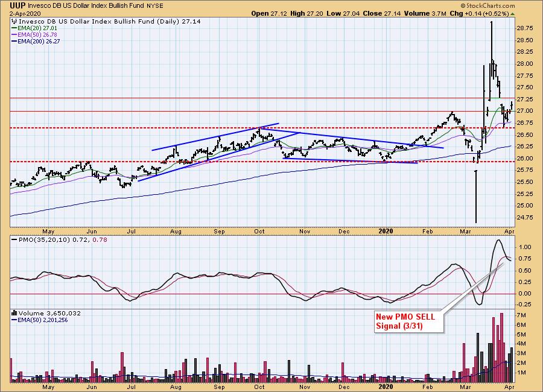Click the date 2-Apr-2020
The width and height of the screenshot is (543, 392).
pos(25,14)
